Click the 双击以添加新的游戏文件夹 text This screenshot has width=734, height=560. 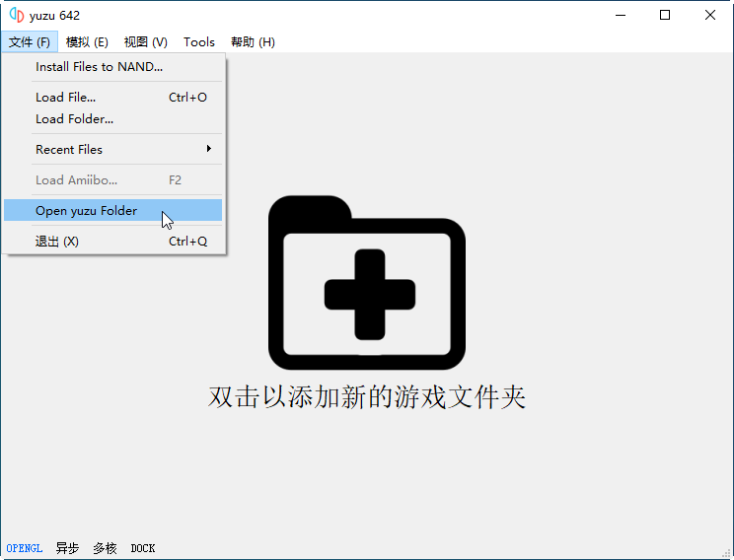(367, 397)
